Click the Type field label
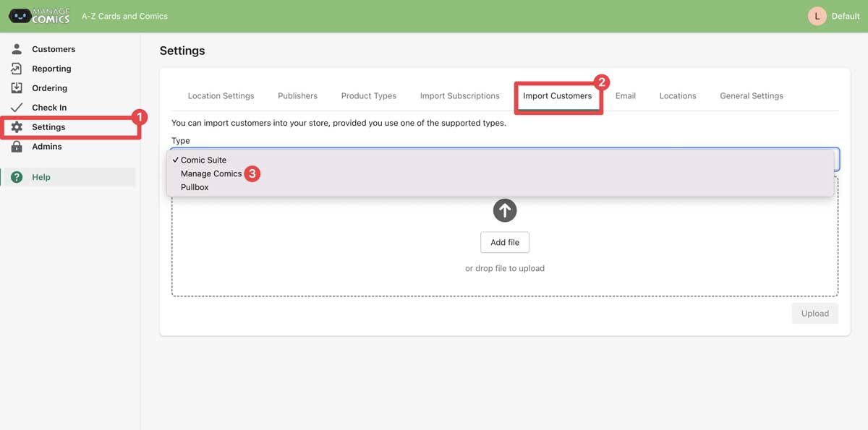This screenshot has width=868, height=430. 181,141
